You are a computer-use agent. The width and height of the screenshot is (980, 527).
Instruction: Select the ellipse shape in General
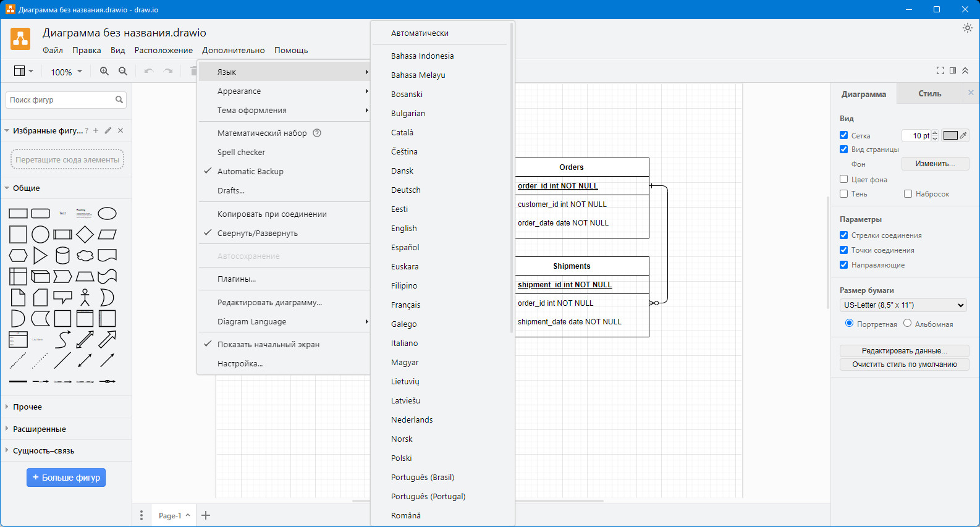click(x=108, y=214)
